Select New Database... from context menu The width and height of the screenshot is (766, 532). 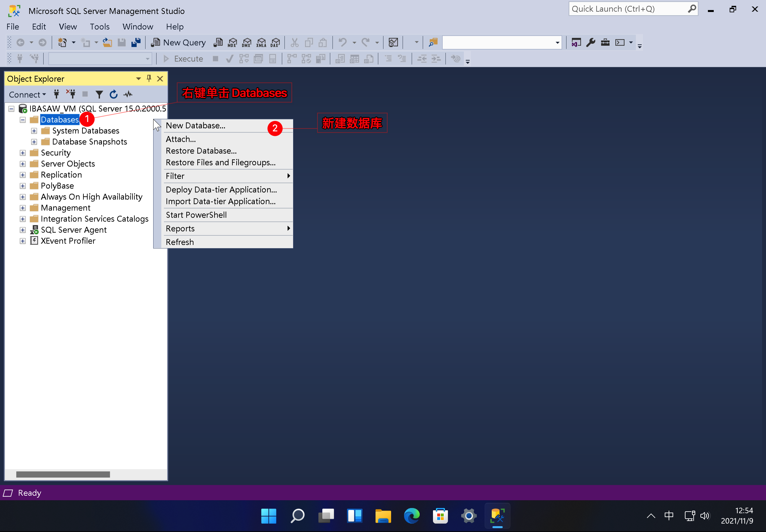click(195, 125)
